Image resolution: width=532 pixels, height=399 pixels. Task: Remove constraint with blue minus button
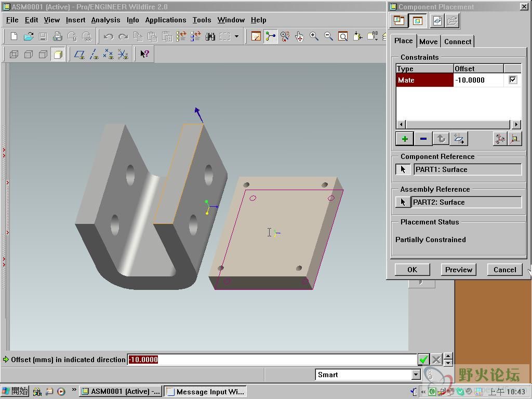tap(423, 139)
